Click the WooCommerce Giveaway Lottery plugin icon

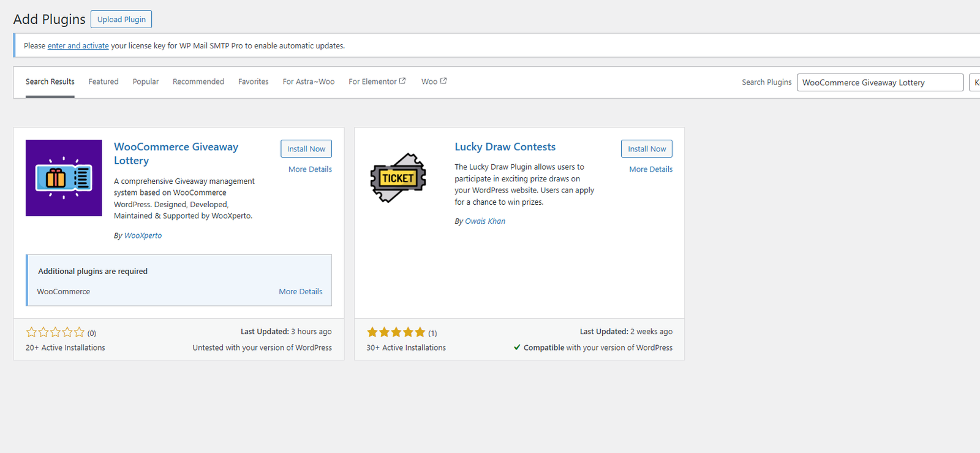coord(64,178)
